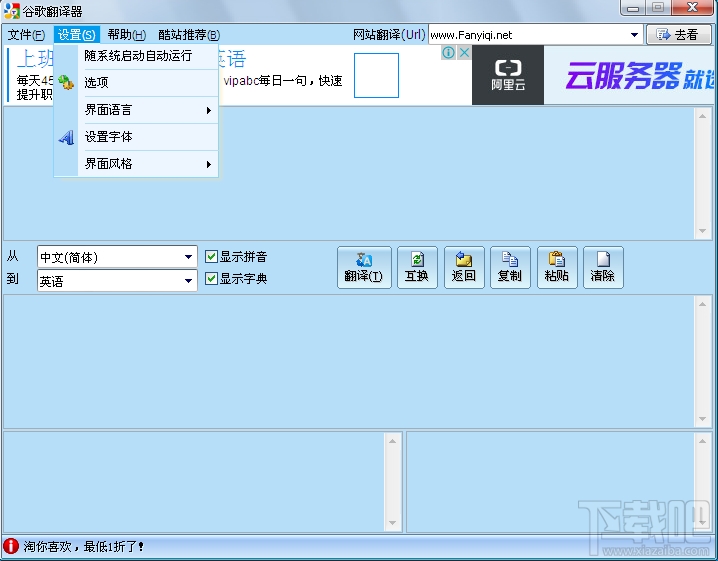Open the target language dropdown showing 英语
The height and width of the screenshot is (561, 718).
[117, 281]
